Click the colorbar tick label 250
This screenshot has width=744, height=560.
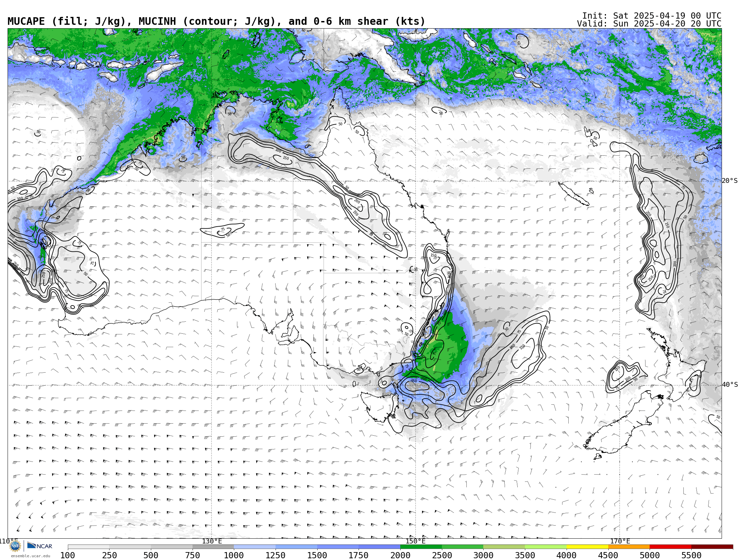click(x=110, y=556)
